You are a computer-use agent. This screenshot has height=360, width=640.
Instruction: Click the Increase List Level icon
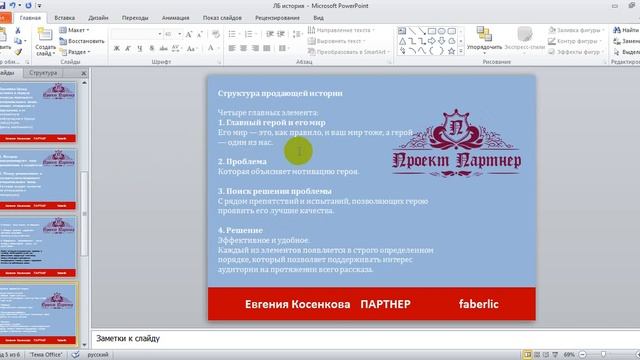(281, 34)
